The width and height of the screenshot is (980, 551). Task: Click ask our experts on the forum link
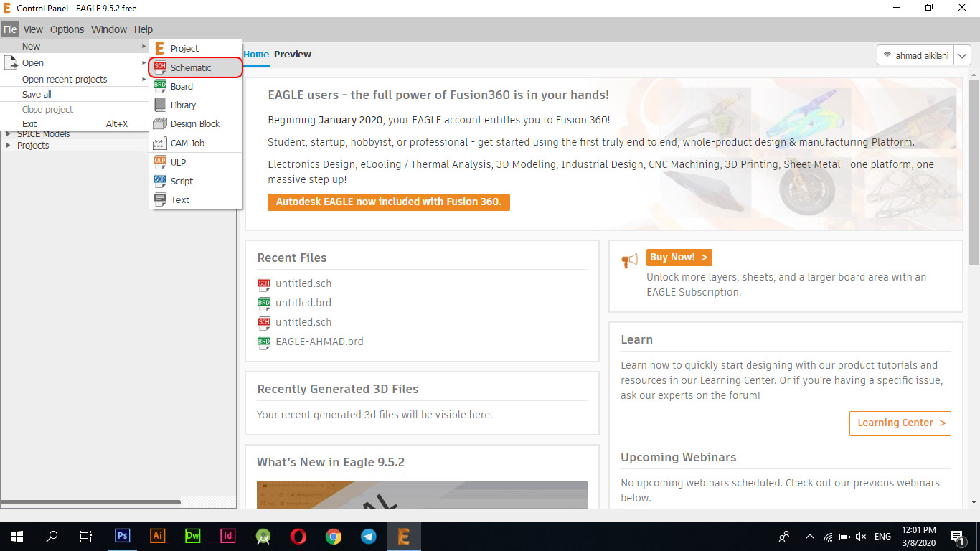(x=690, y=395)
